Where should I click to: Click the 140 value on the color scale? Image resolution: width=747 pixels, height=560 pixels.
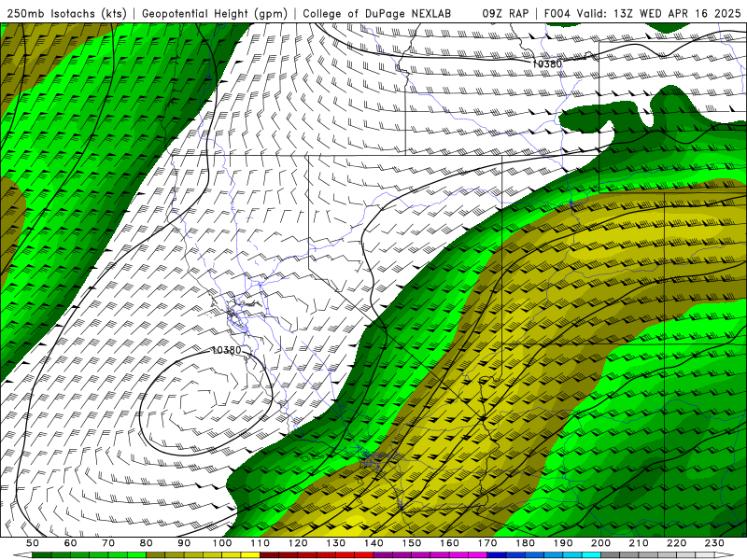(373, 543)
